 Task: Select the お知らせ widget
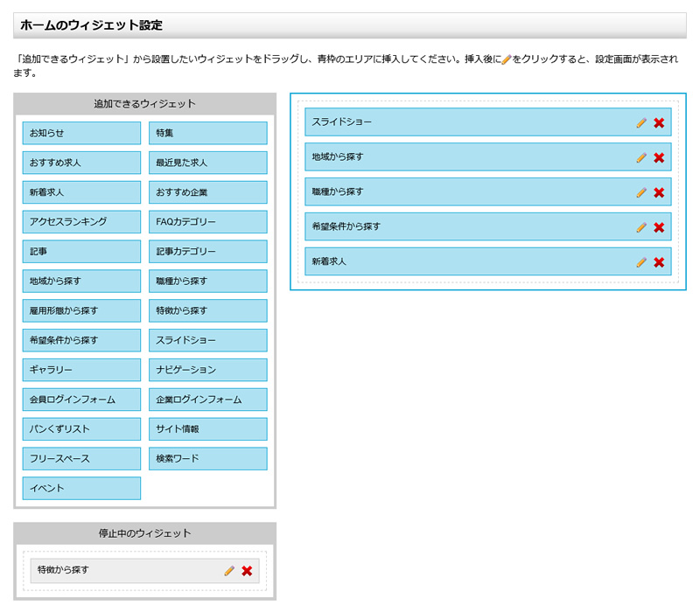point(80,133)
